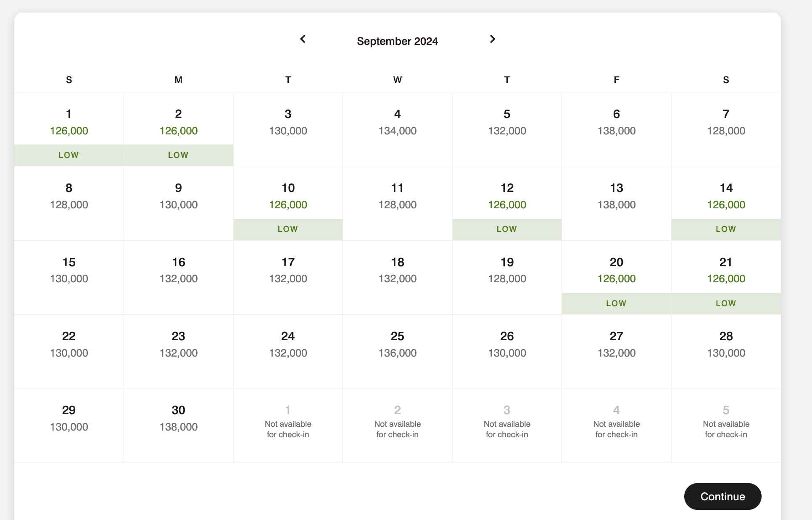Pick September 6 priced 138,000
This screenshot has width=812, height=520.
617,129
